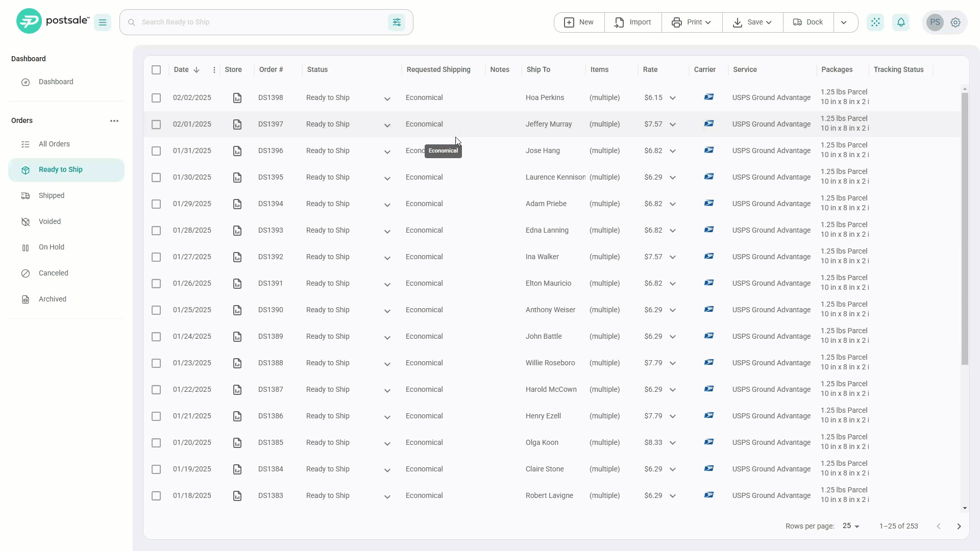Click the Import button
Viewport: 980px width, 551px height.
pyautogui.click(x=632, y=22)
